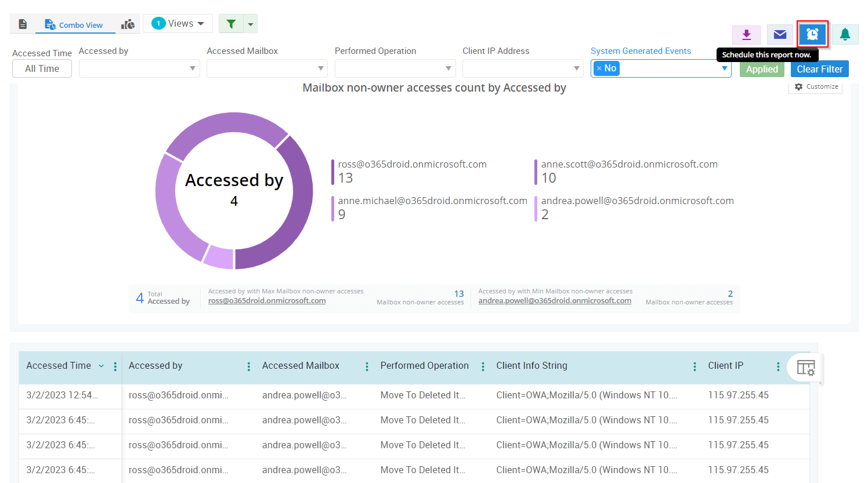
Task: Open Accessed by column options menu
Action: (248, 366)
